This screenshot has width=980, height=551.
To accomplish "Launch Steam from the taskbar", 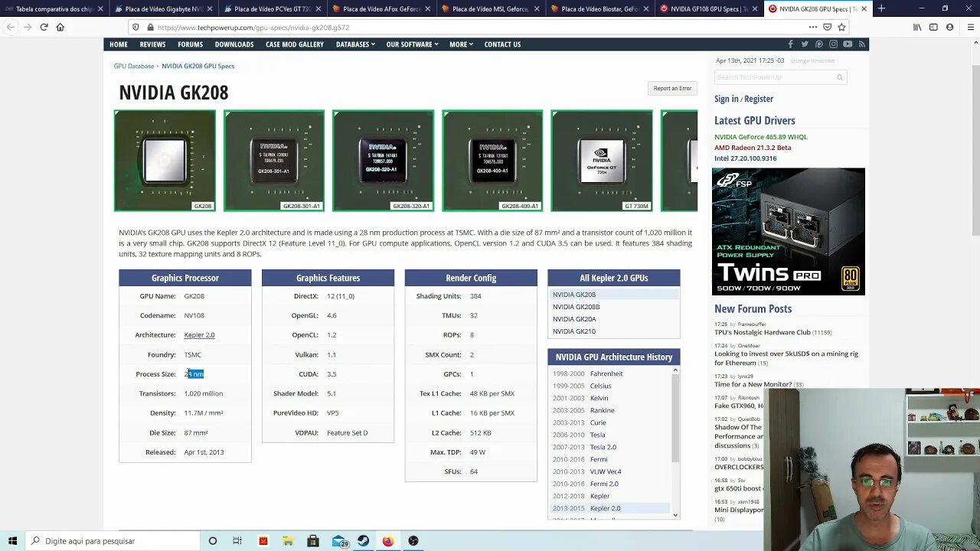I will pyautogui.click(x=363, y=541).
